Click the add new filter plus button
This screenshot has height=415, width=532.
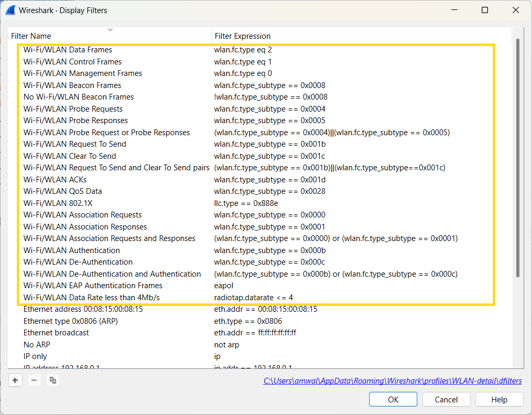[16, 380]
